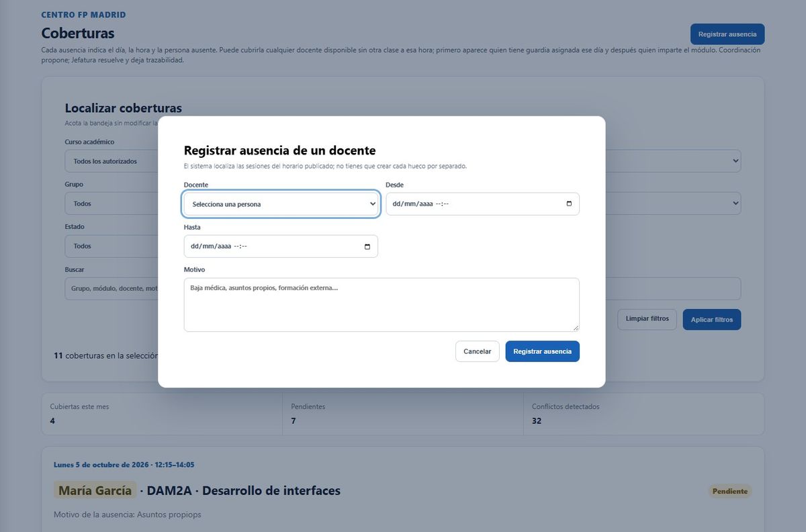Screen dimensions: 806x532
Task: Open calendar picker in Hasta field
Action: [x=367, y=246]
